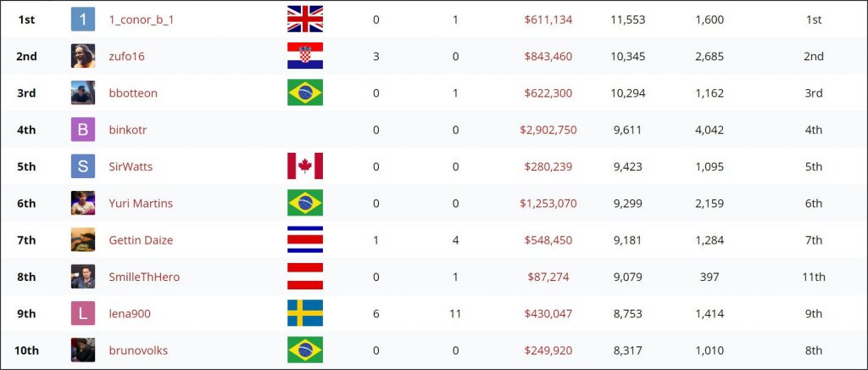Image resolution: width=868 pixels, height=370 pixels.
Task: Click the Austria flag beside SmilleThHero
Action: click(305, 277)
